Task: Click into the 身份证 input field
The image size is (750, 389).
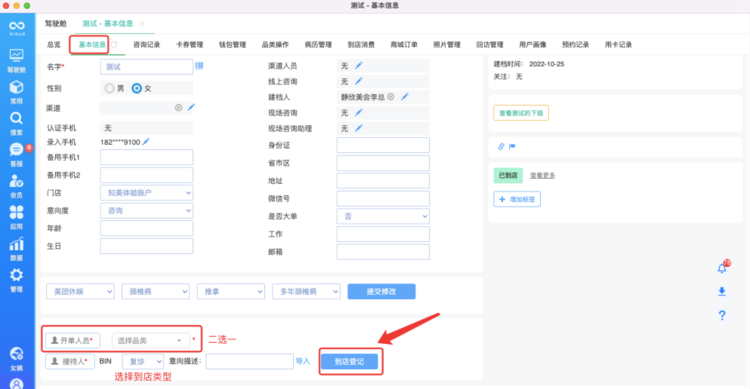Action: 383,145
